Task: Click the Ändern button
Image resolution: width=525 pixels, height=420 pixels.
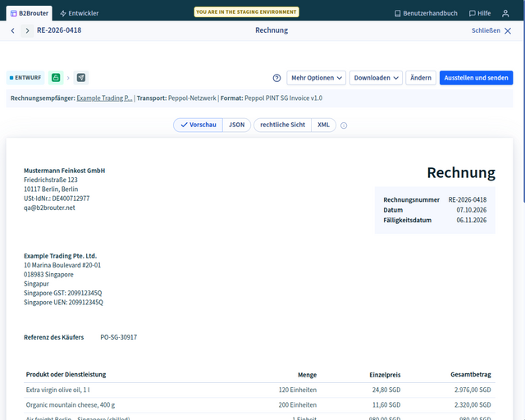Action: click(x=421, y=78)
